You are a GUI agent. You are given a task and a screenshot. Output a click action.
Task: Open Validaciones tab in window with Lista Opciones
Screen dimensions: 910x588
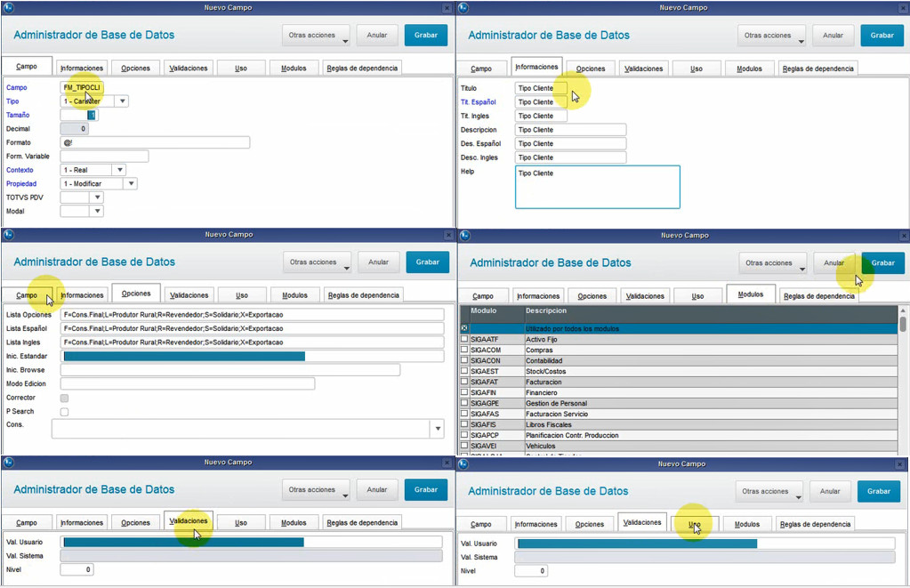pos(189,295)
